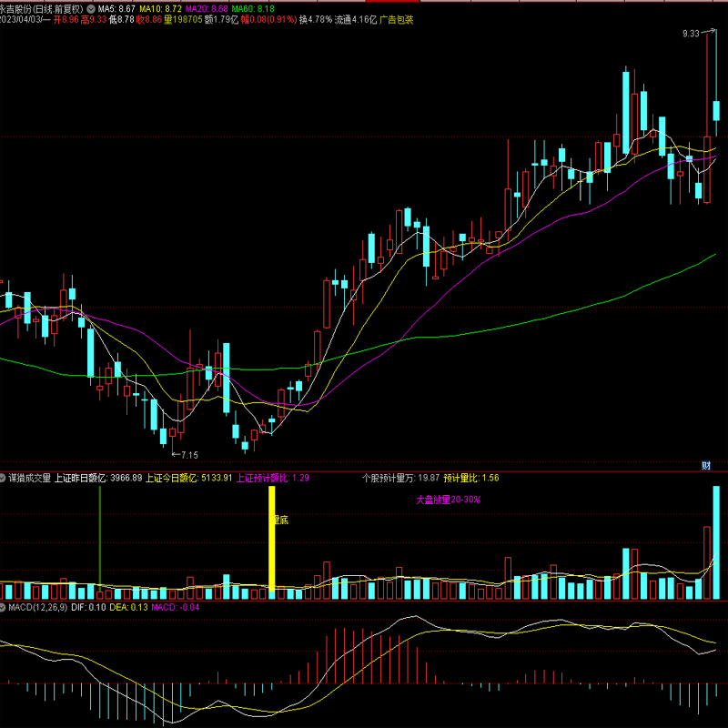The image size is (728, 728).
Task: Click the 大盘放量20-30% magenta label
Action: [448, 500]
